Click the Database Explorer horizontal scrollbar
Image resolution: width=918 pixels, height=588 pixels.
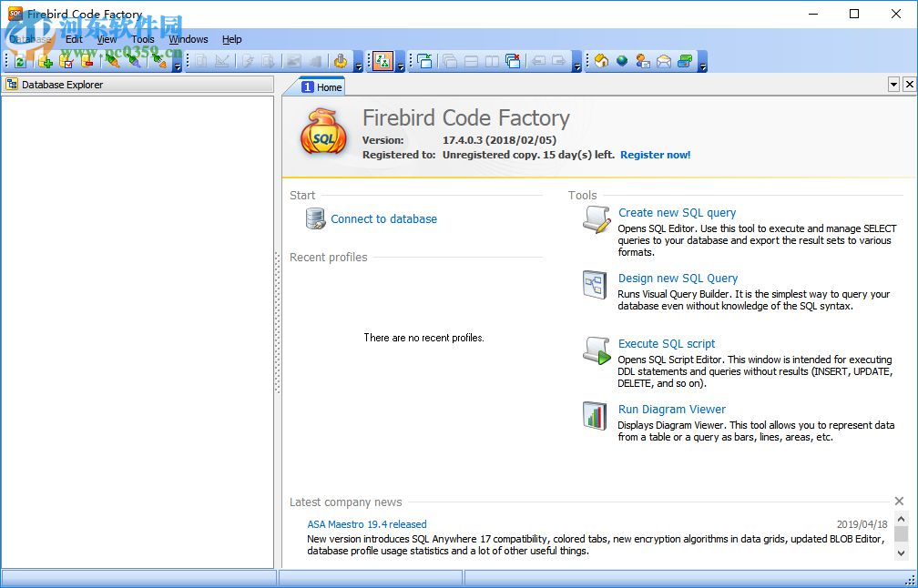137,577
